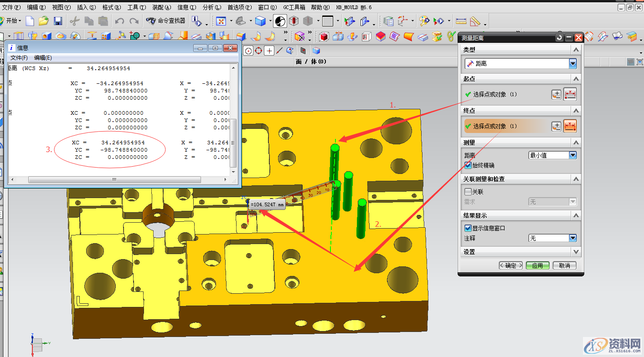Toggle the 始终精确 checkbox
The image size is (644, 357).
(x=468, y=165)
